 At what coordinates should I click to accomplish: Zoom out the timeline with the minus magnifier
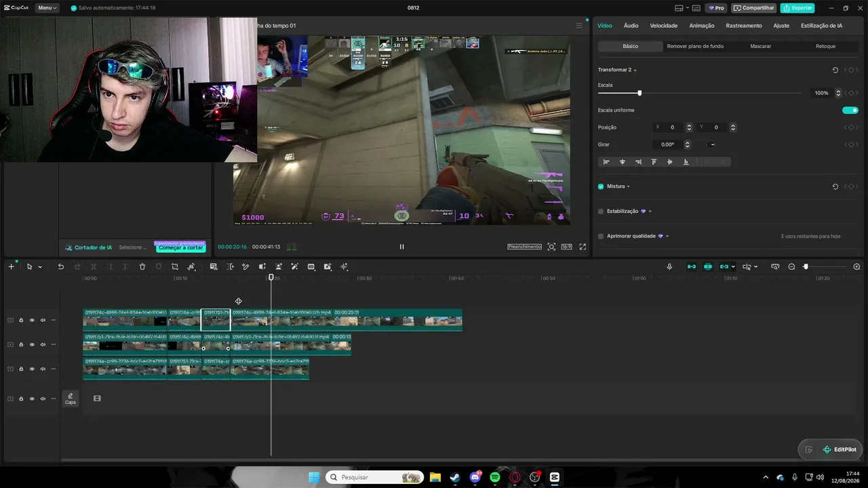(791, 267)
